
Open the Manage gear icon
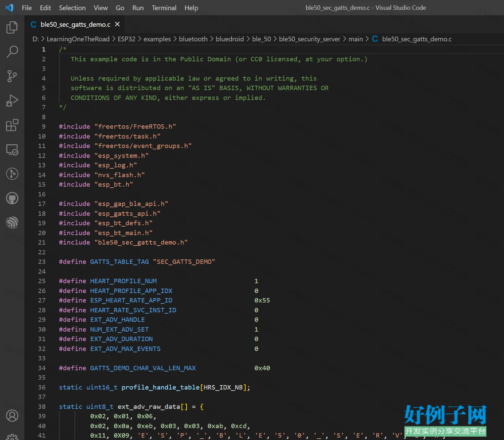click(x=12, y=437)
